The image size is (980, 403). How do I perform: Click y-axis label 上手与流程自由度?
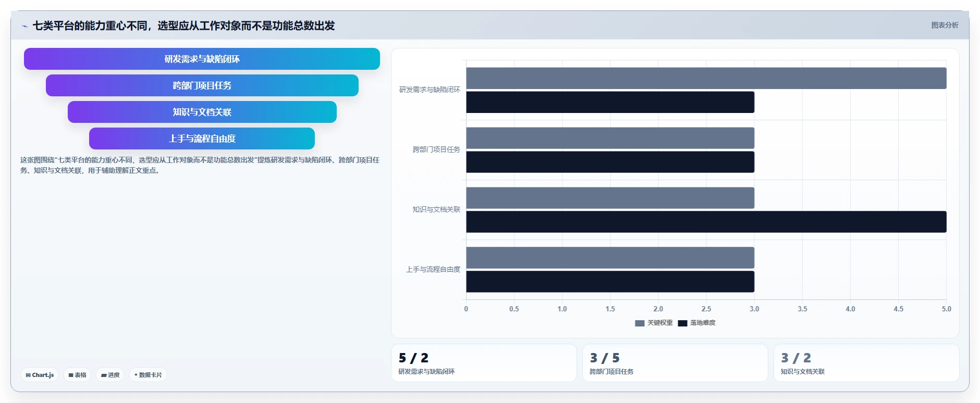pyautogui.click(x=433, y=269)
